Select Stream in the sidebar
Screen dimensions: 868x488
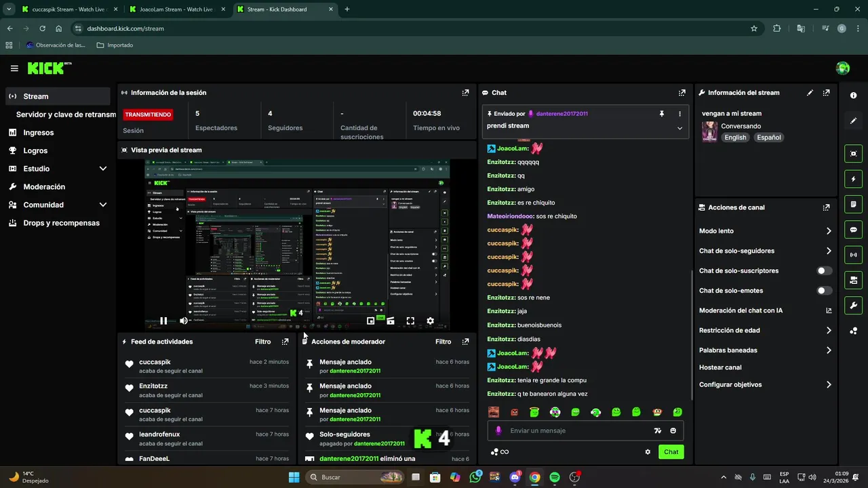pyautogui.click(x=58, y=96)
